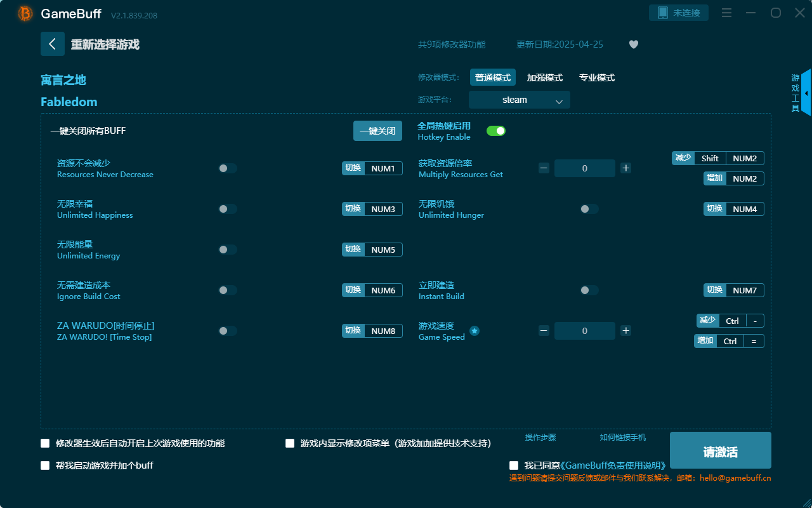The image size is (812, 508).
Task: Check launch game and add buff option
Action: click(x=45, y=465)
